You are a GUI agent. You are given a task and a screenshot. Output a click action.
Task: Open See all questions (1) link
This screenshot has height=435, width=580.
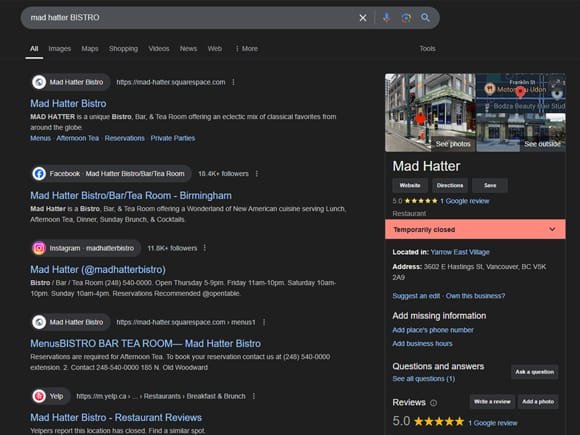pos(424,379)
